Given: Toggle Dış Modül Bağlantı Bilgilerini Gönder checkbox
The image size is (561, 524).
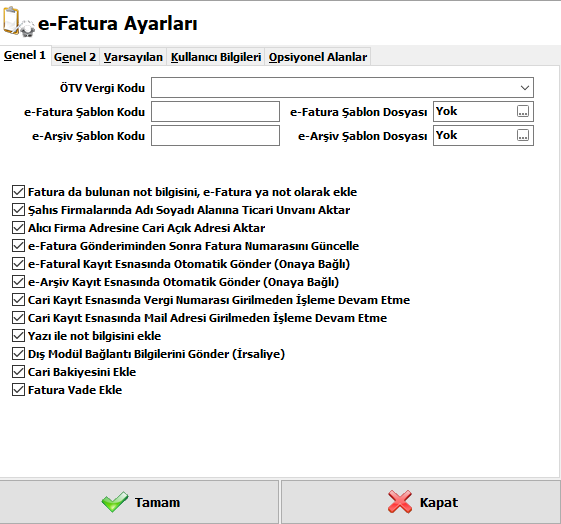Looking at the screenshot, I should pyautogui.click(x=18, y=354).
